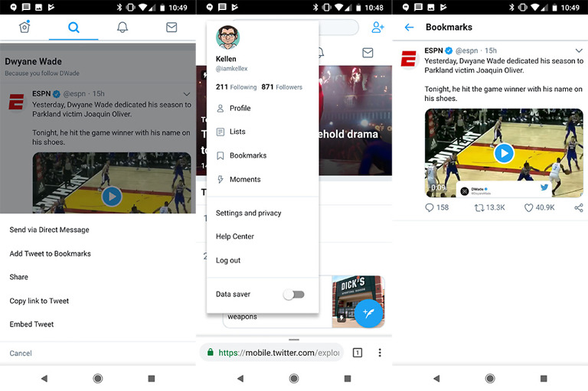
Task: Play ESPN video in left screen
Action: [x=112, y=196]
